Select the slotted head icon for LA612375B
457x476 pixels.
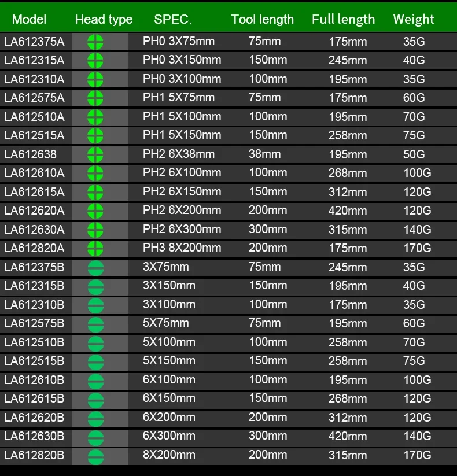coord(95,268)
